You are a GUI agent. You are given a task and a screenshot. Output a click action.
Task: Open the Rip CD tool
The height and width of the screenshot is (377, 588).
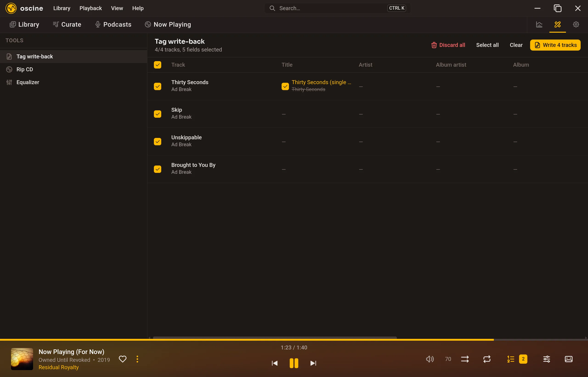point(73,69)
